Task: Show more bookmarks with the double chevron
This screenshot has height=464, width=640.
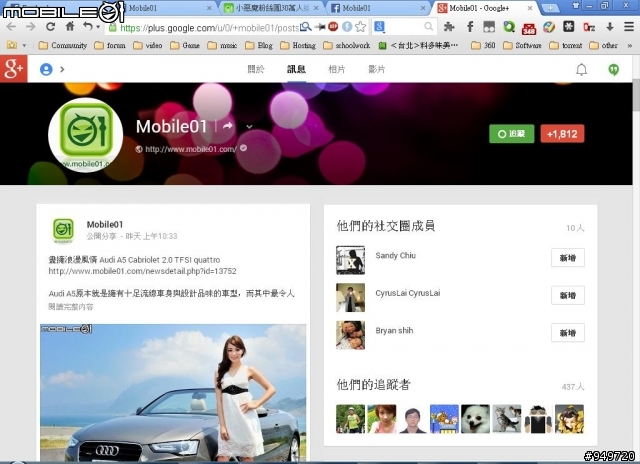Action: coord(629,45)
